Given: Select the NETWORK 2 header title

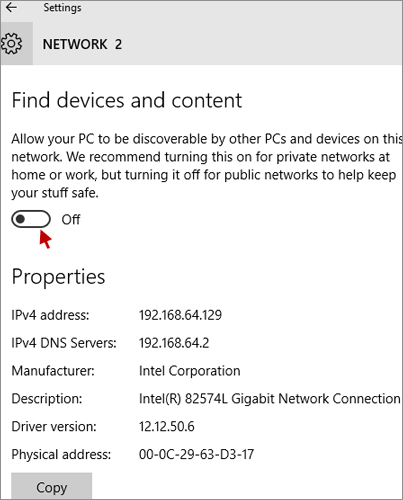Looking at the screenshot, I should [x=82, y=44].
